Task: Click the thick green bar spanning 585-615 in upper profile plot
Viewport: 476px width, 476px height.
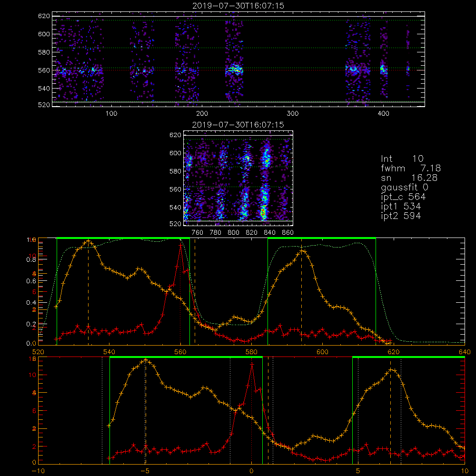Action: pos(322,238)
